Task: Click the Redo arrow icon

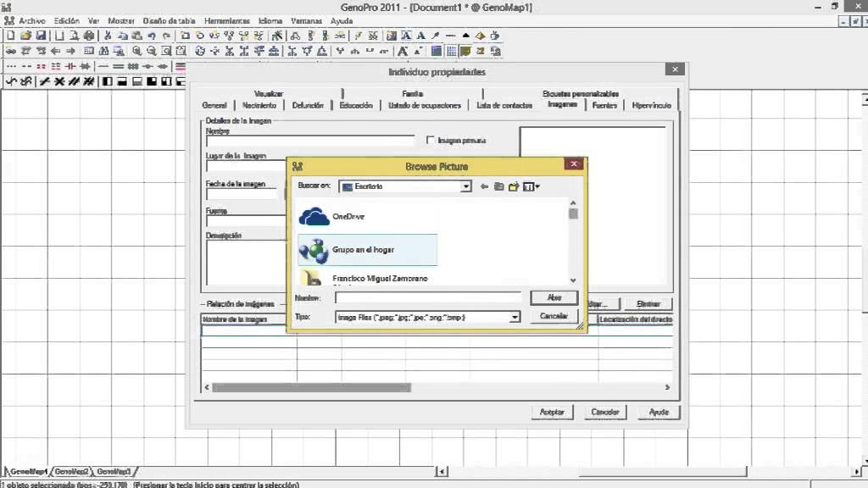Action: [x=166, y=36]
